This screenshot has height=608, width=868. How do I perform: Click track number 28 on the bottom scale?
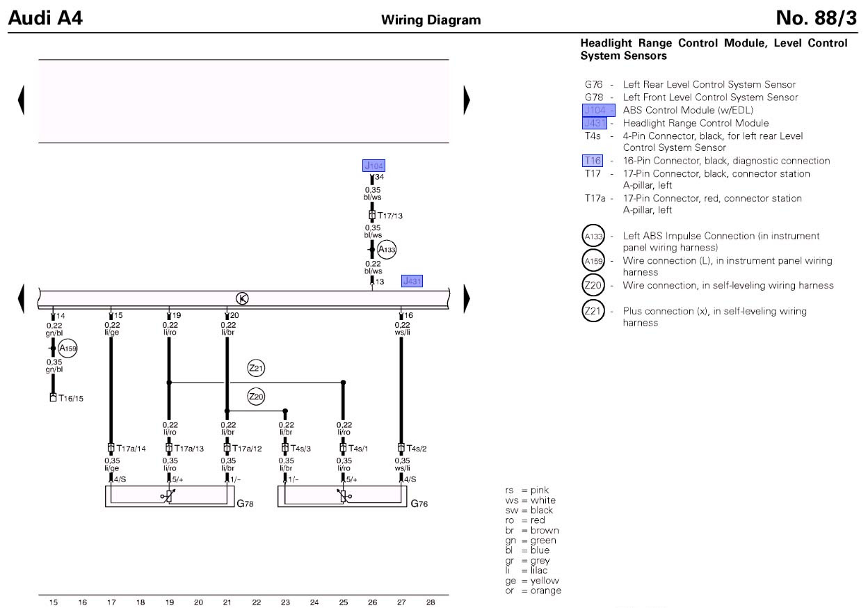pyautogui.click(x=431, y=602)
